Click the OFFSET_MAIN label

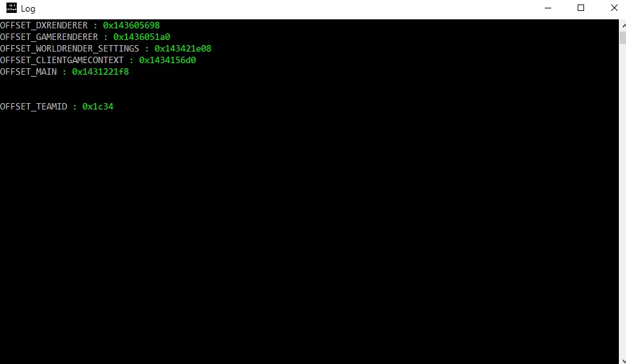coord(28,72)
